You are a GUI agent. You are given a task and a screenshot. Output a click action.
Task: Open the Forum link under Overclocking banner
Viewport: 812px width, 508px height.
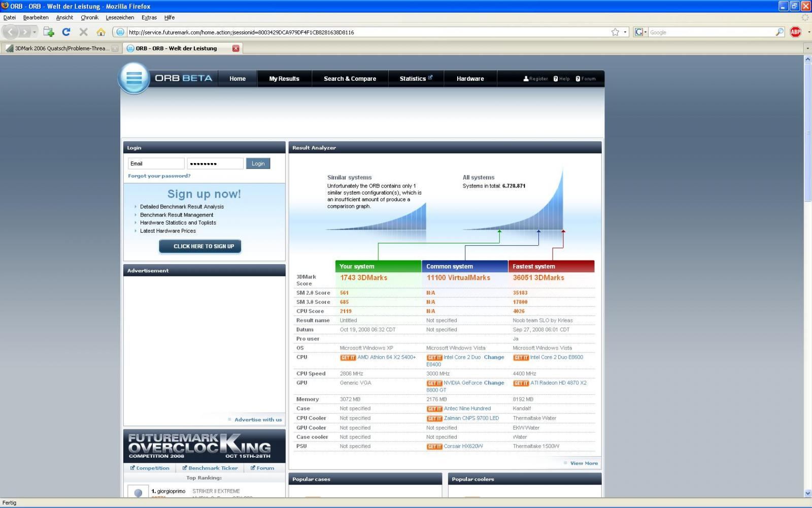(x=262, y=468)
